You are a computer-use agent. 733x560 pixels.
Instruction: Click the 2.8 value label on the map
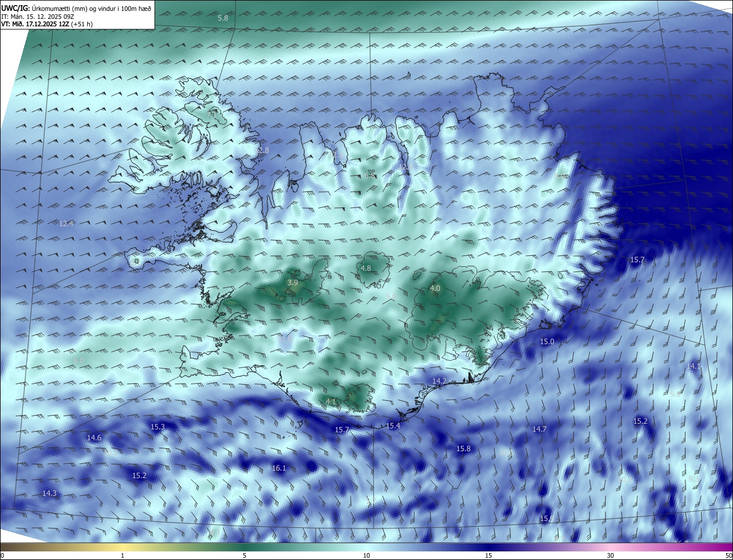pos(263,151)
